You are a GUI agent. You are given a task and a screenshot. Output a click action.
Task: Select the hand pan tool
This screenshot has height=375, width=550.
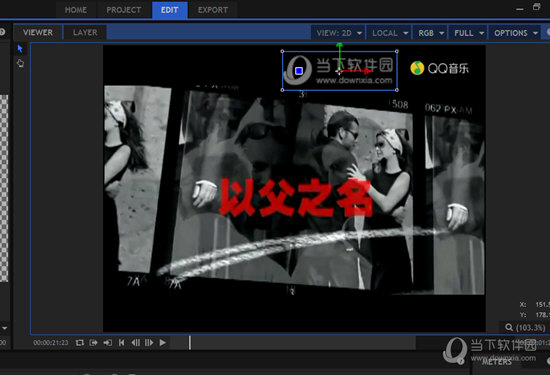click(x=20, y=63)
